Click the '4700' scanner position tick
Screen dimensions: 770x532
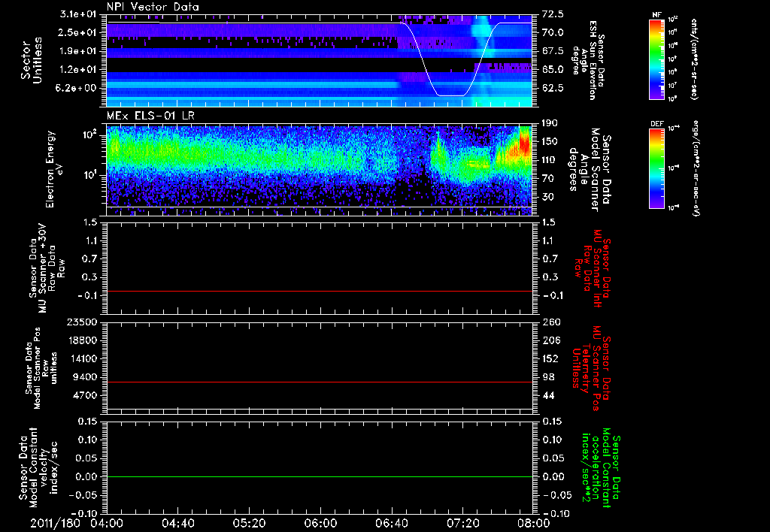point(85,395)
